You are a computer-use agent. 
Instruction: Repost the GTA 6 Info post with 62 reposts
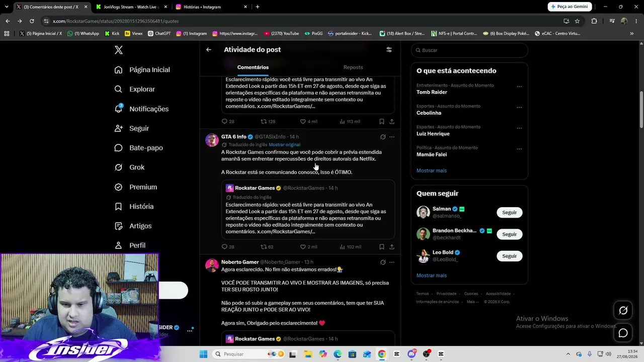click(x=267, y=247)
